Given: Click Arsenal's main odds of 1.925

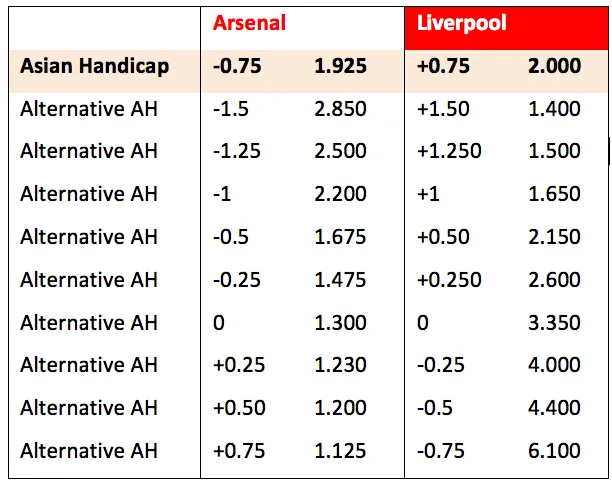Looking at the screenshot, I should pos(341,66).
